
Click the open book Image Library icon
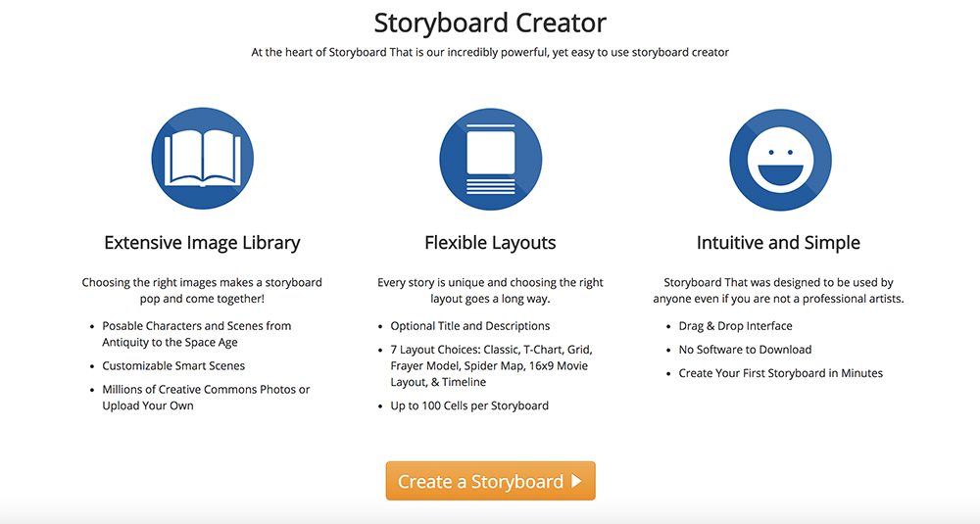[203, 158]
